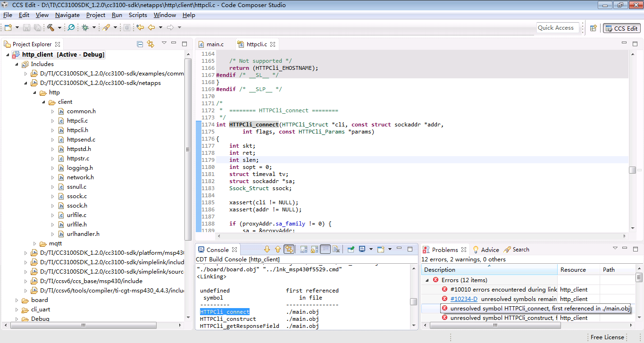
Task: Click the Search magnifier toolbar icon
Action: click(71, 28)
